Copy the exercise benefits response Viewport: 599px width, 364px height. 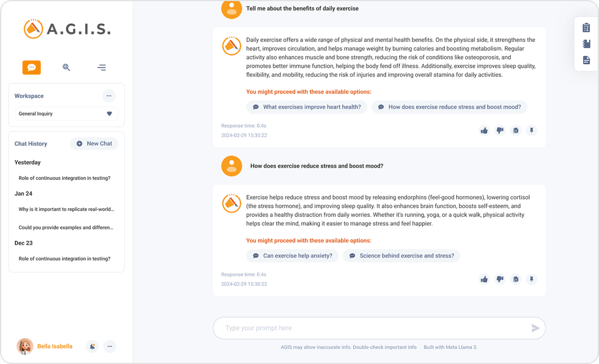(x=516, y=130)
